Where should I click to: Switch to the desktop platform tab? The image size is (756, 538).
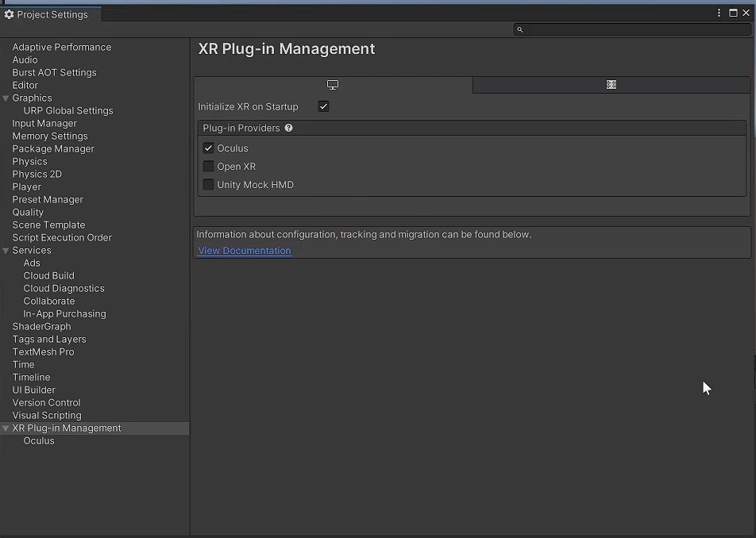[x=332, y=84]
